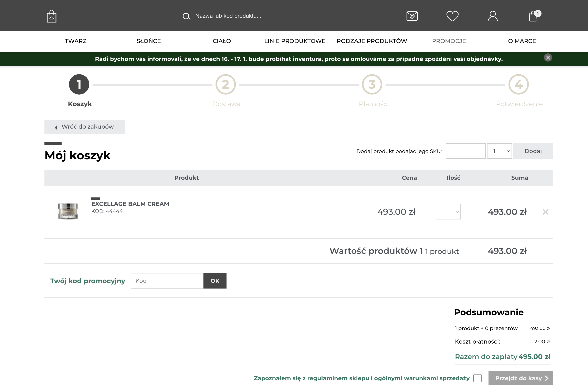The image size is (588, 390).
Task: Remove EXCELLAGE BALM CREAM with the X icon
Action: (546, 212)
